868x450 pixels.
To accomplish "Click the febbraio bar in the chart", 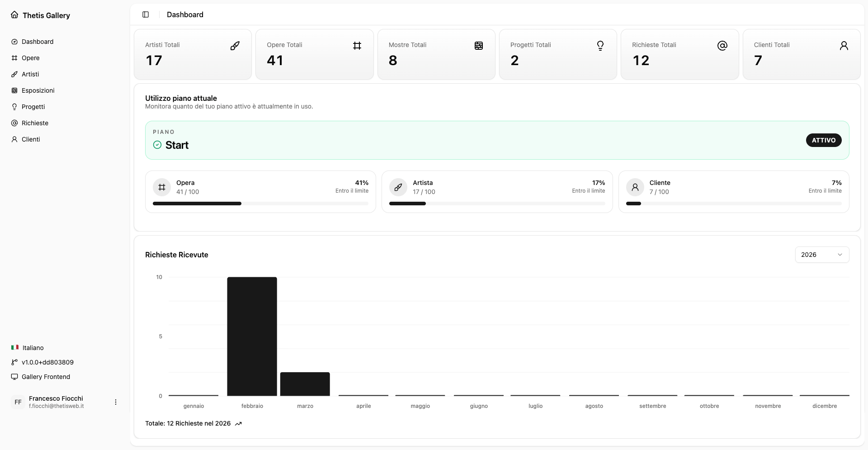I will pyautogui.click(x=252, y=336).
